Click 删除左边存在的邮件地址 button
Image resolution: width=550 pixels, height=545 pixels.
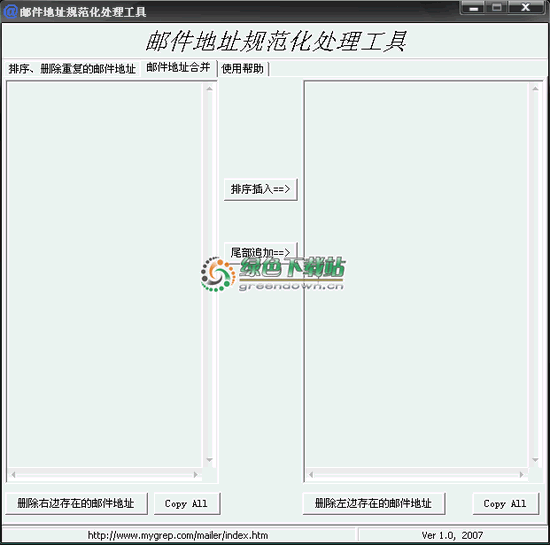click(374, 504)
